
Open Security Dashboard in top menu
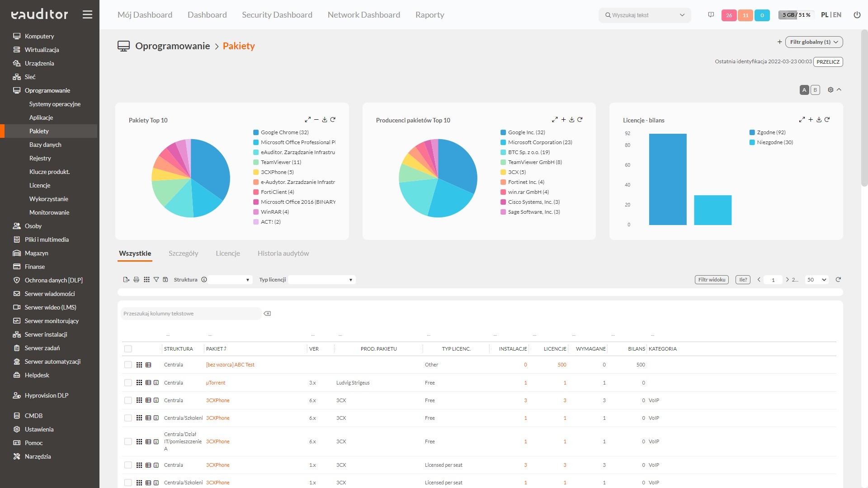tap(277, 15)
